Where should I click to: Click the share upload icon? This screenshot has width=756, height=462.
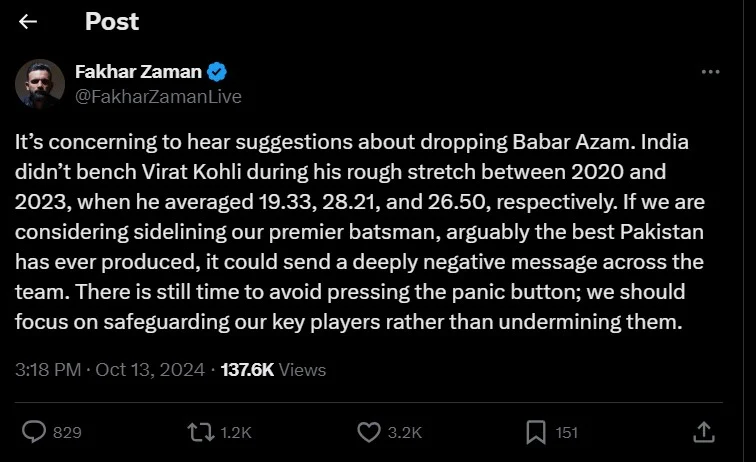tap(703, 431)
